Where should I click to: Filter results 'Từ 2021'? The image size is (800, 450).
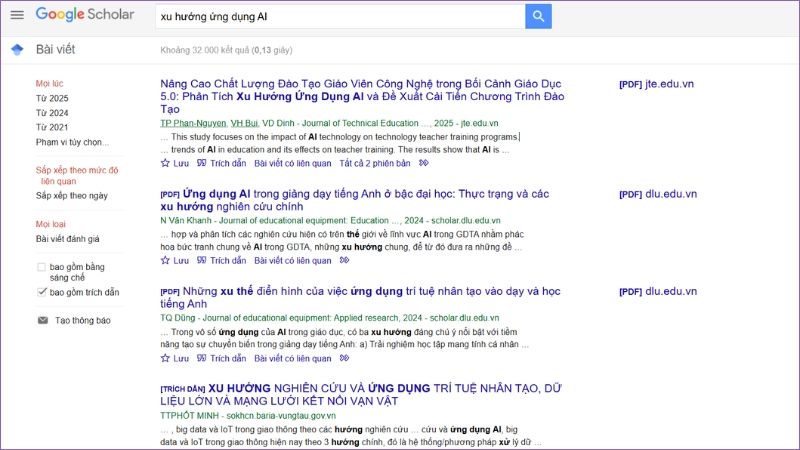tap(52, 127)
